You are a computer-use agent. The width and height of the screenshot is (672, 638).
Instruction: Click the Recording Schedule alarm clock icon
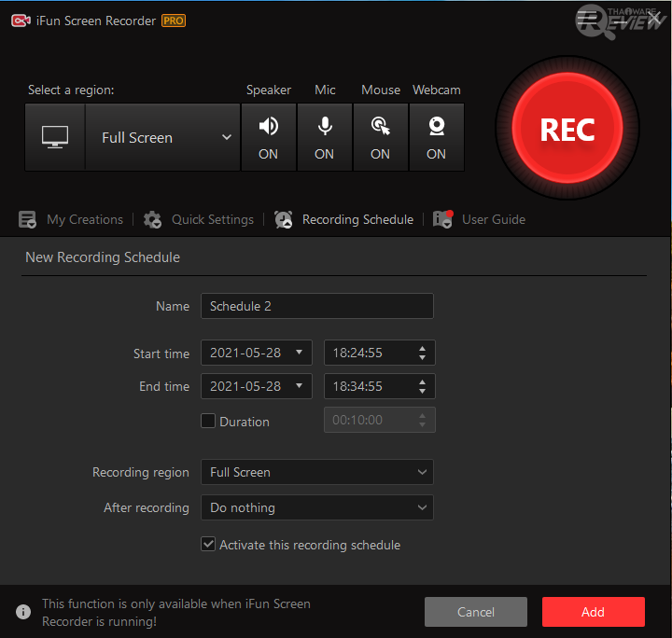click(284, 219)
